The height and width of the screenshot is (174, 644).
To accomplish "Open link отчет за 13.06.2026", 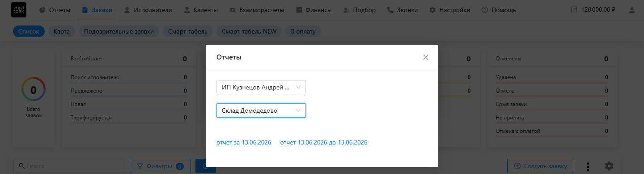I will tap(244, 143).
